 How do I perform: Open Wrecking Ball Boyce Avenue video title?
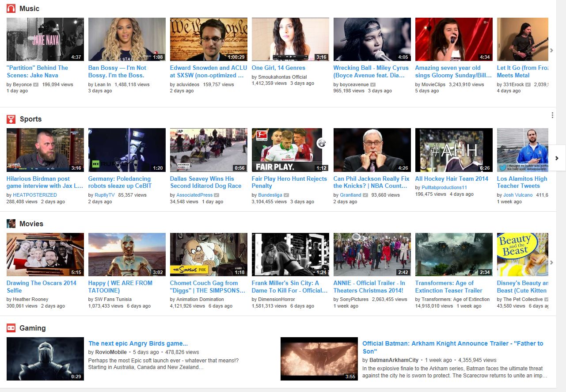[x=371, y=72]
